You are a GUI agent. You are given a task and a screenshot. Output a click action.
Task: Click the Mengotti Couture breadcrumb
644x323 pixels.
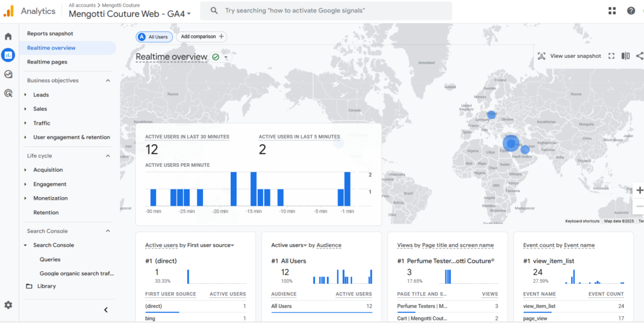[120, 5]
